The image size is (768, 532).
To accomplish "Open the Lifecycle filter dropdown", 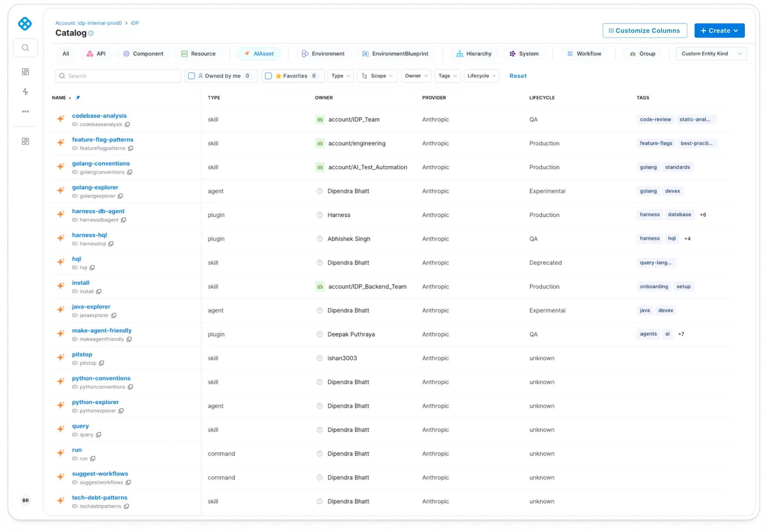I will click(x=482, y=76).
